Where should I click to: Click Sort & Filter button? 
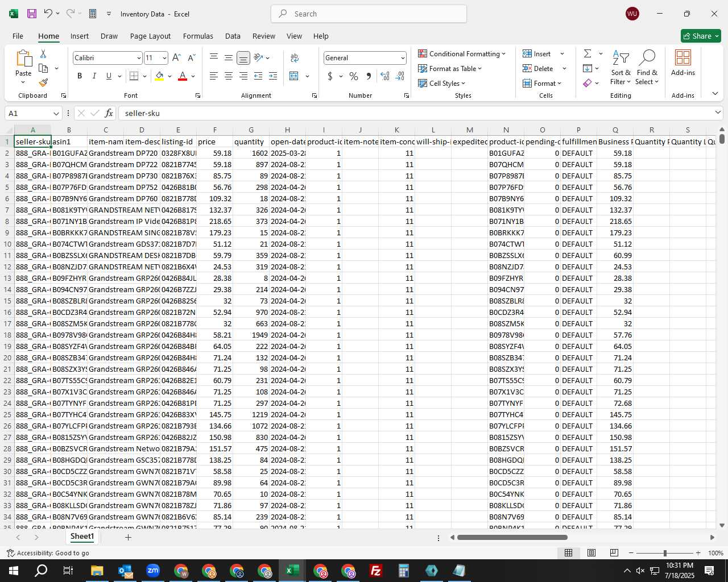(621, 67)
